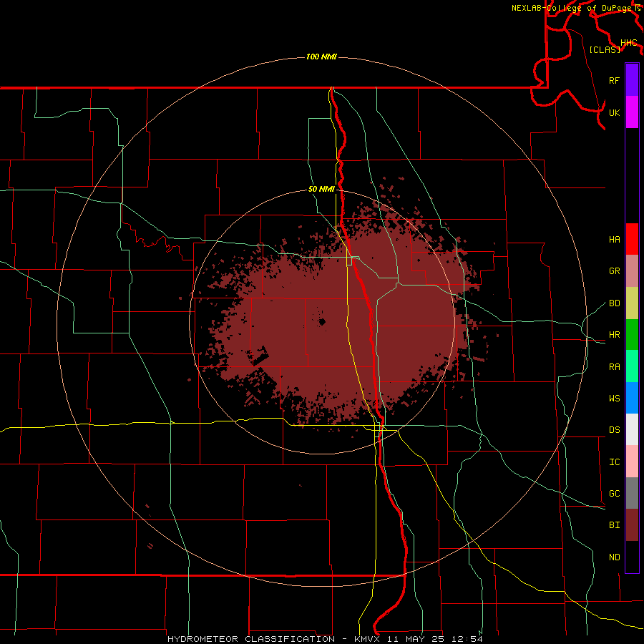Click the HR legend label

pos(614,335)
